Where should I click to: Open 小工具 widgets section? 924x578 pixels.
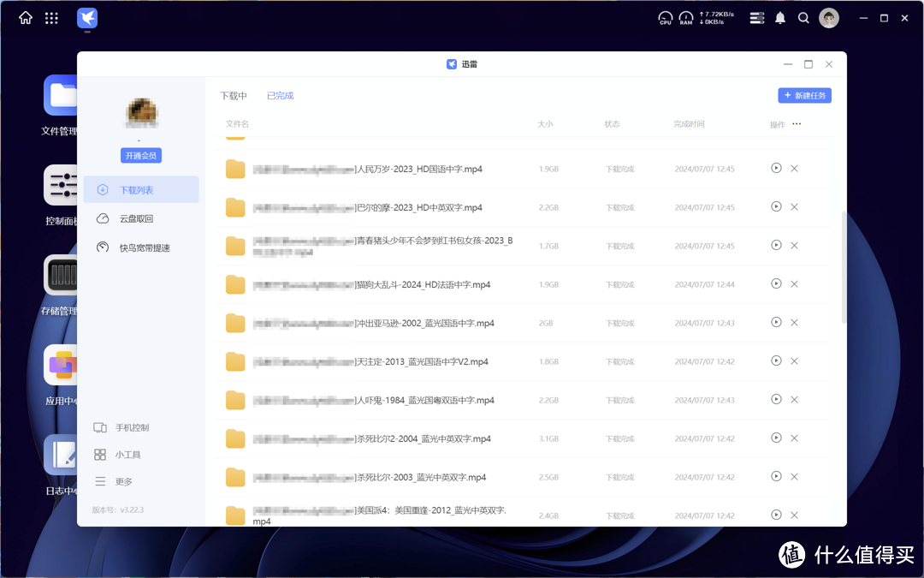[x=127, y=455]
